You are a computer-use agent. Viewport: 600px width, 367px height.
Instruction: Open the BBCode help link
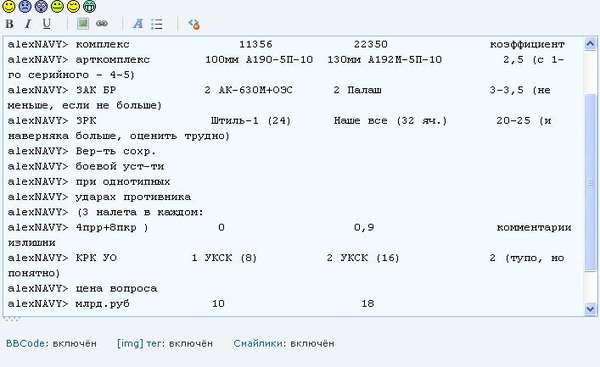pos(25,343)
